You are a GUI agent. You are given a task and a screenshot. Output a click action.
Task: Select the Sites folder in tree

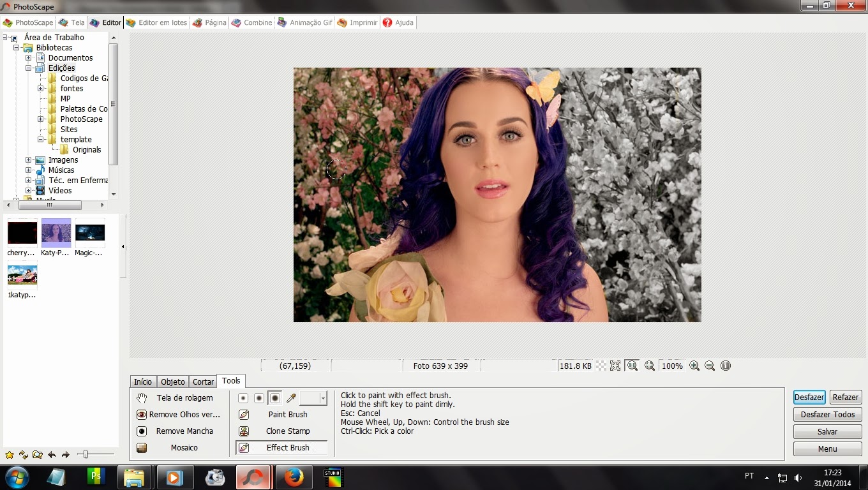[x=69, y=130]
